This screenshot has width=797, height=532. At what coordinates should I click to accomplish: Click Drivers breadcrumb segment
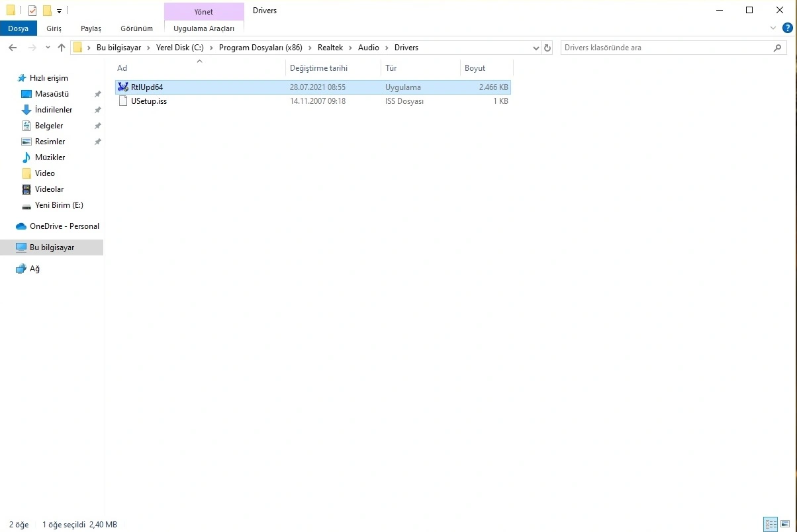406,48
